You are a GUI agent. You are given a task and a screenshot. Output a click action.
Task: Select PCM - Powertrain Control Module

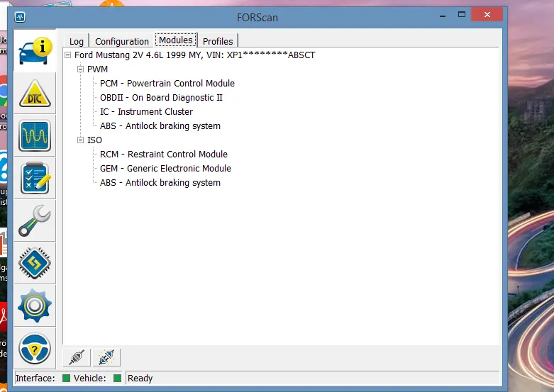click(167, 84)
